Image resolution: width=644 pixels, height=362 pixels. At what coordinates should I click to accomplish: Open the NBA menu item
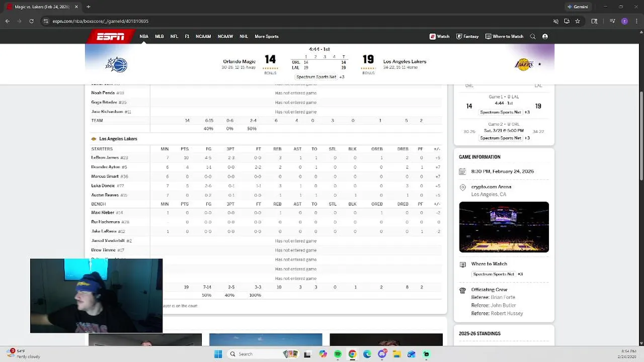click(144, 36)
